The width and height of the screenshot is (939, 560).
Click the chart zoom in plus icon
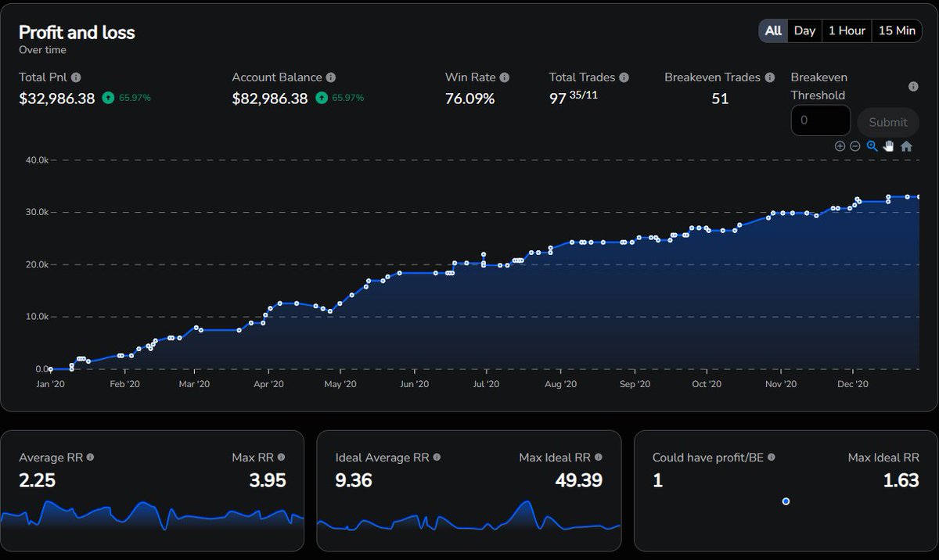[840, 146]
